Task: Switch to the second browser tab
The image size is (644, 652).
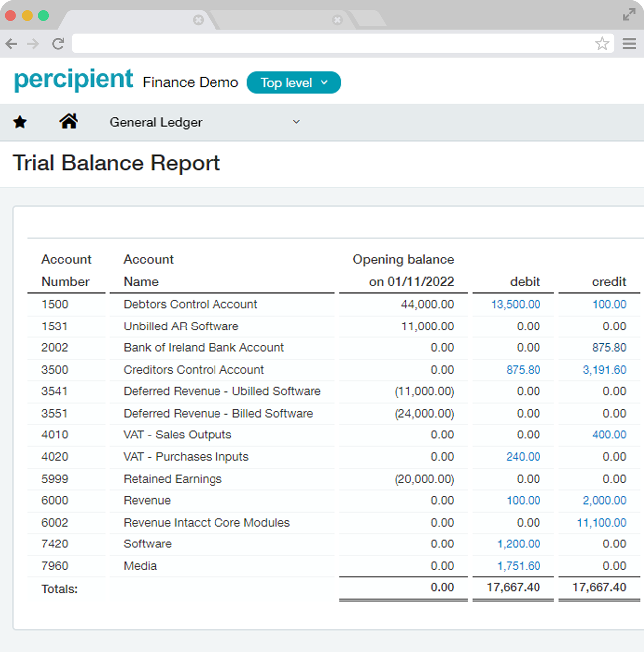Action: point(279,20)
